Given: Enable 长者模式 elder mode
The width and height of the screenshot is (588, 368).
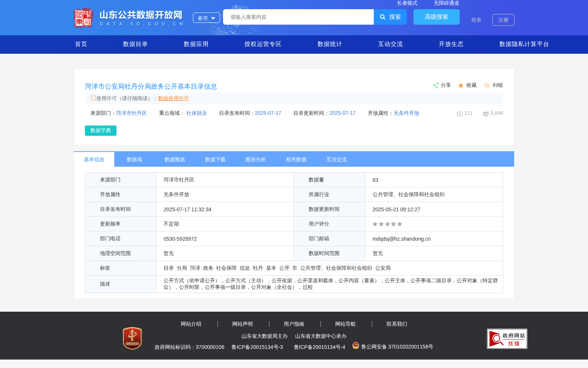Looking at the screenshot, I should (x=407, y=3).
